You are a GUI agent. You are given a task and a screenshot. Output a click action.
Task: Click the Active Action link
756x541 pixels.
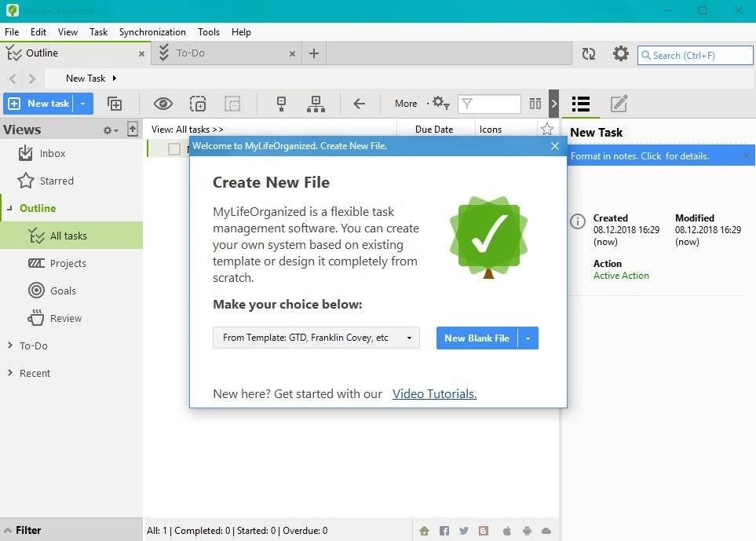tap(621, 276)
